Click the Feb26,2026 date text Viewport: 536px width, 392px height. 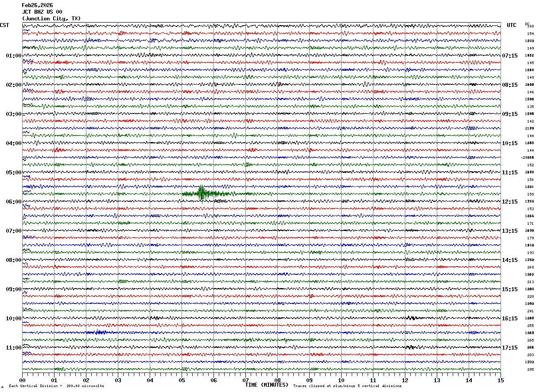[x=37, y=5]
